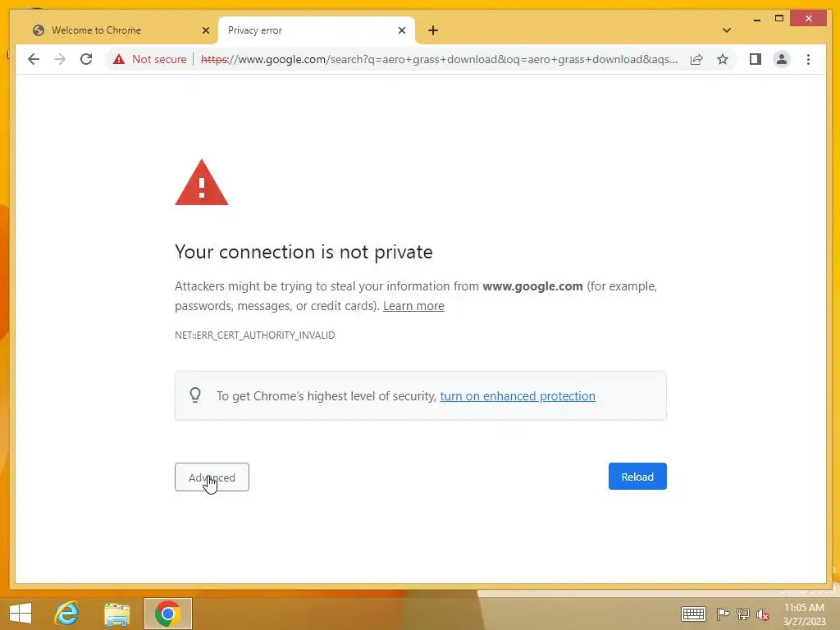Minimize the Chrome window
This screenshot has width=840, height=630.
757,20
